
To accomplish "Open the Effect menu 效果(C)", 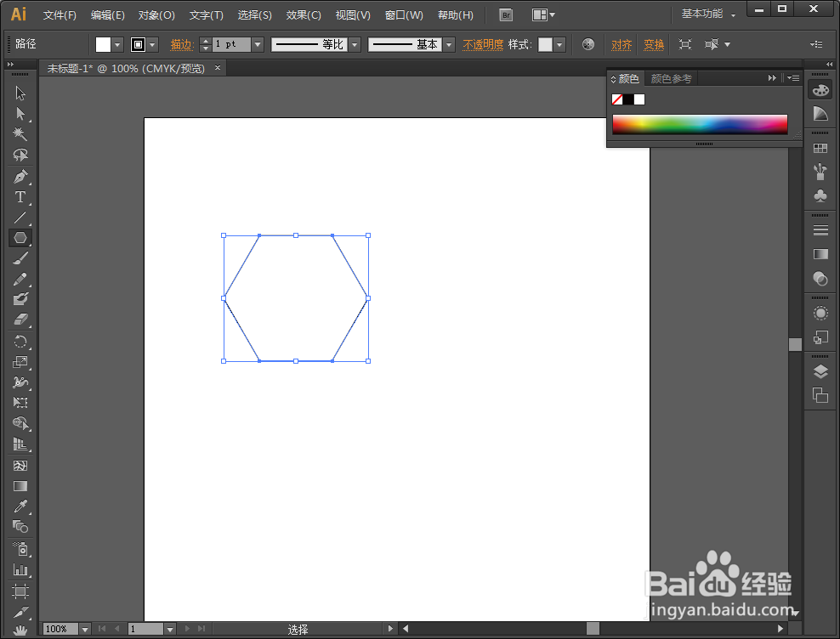I will pos(304,15).
